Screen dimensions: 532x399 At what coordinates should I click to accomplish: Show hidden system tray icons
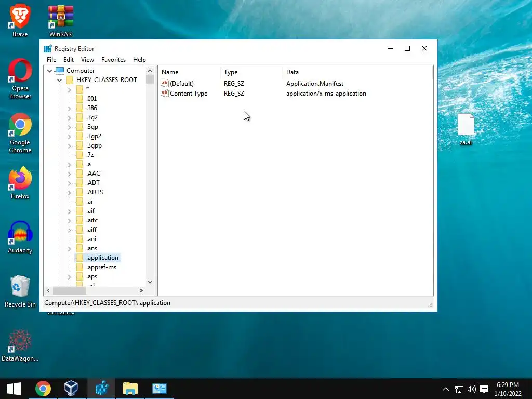446,389
